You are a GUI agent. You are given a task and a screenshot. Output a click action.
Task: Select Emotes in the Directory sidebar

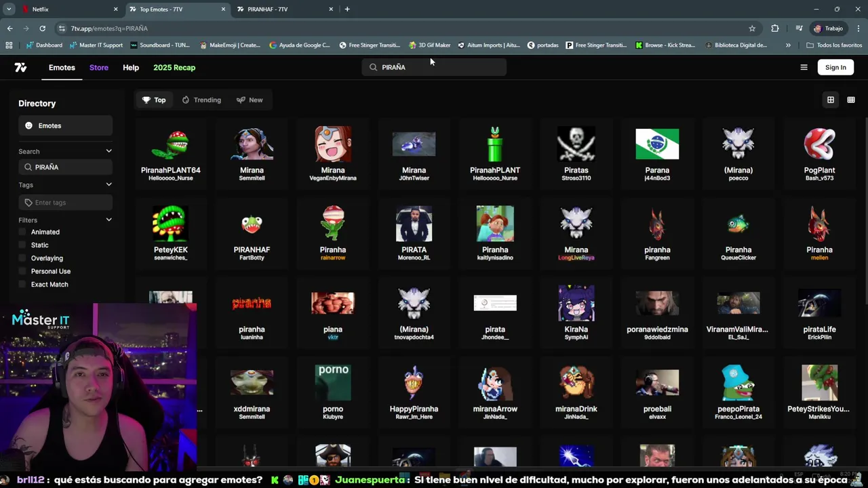coord(65,125)
